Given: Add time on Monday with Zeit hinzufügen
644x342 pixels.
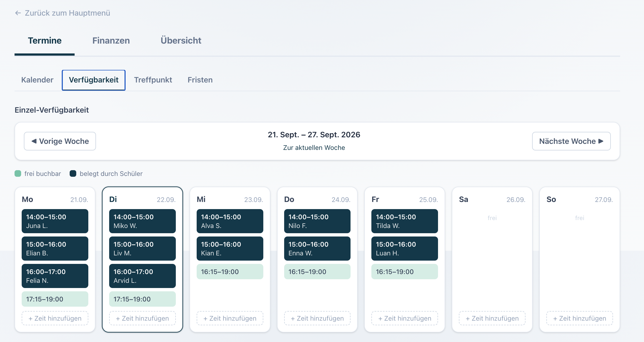Looking at the screenshot, I should (55, 318).
